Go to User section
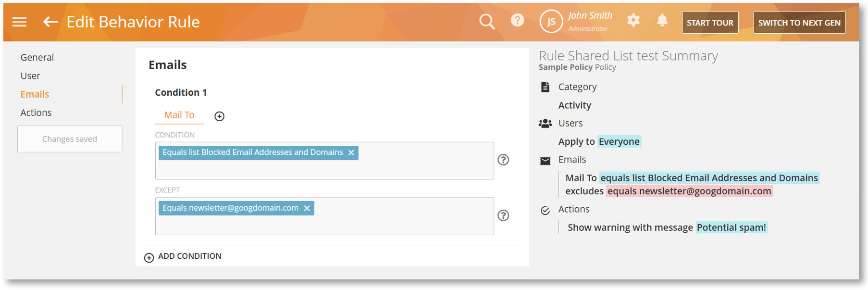868x290 pixels. [x=30, y=76]
